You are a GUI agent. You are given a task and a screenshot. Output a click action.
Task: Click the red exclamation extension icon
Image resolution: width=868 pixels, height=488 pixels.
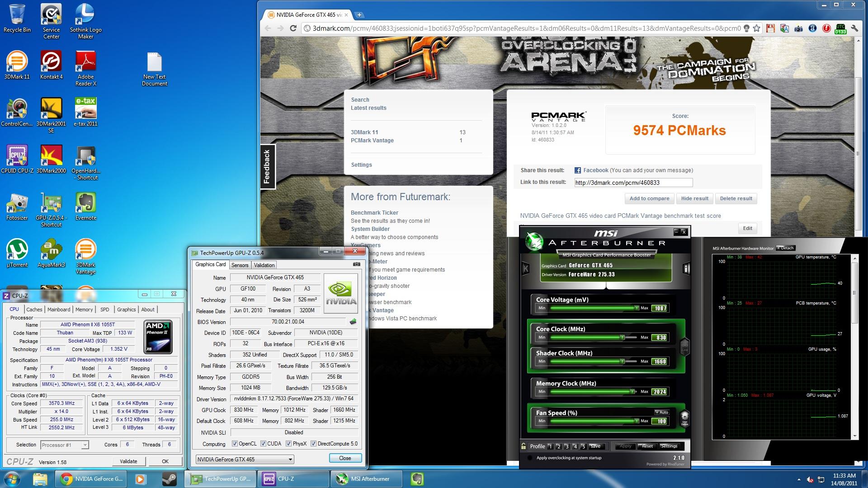826,28
